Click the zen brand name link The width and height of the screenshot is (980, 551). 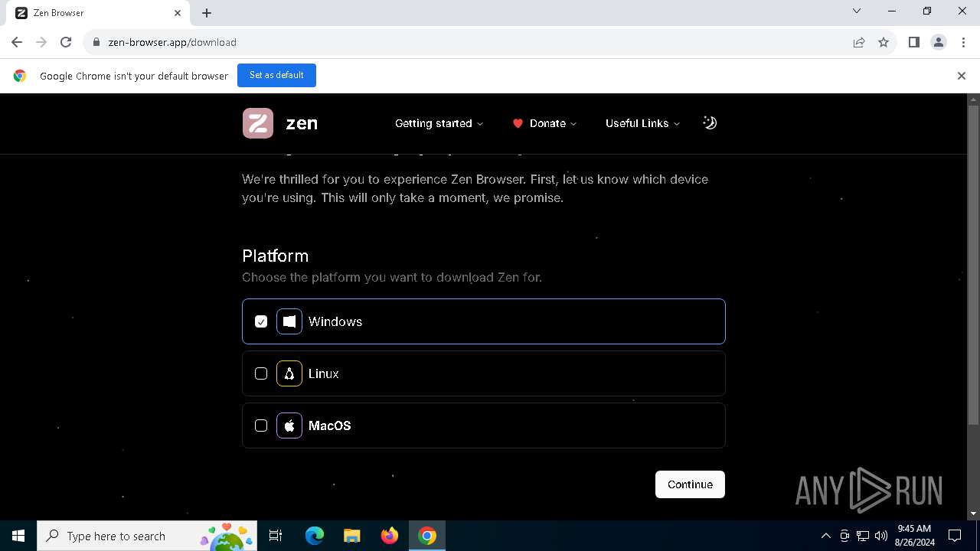tap(302, 123)
